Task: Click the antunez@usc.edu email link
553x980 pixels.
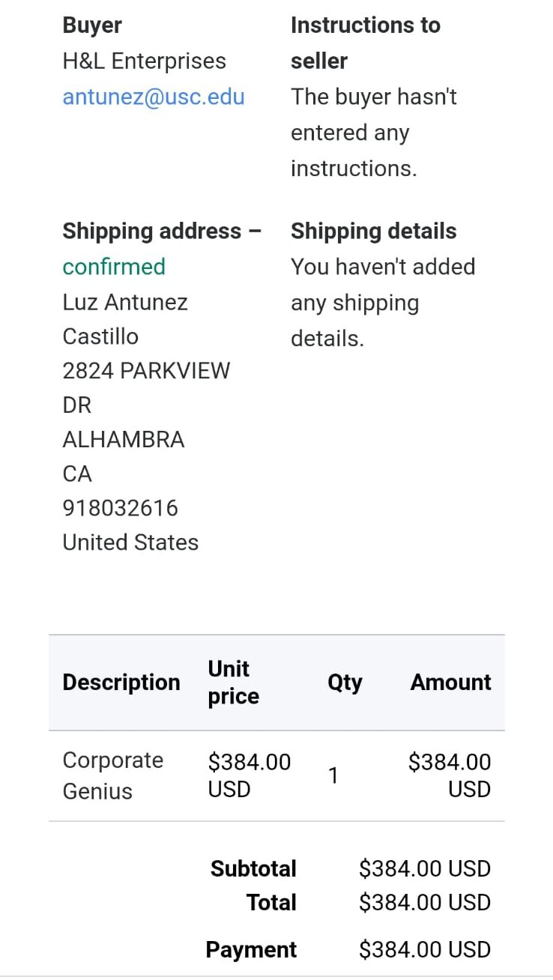Action: (x=154, y=97)
